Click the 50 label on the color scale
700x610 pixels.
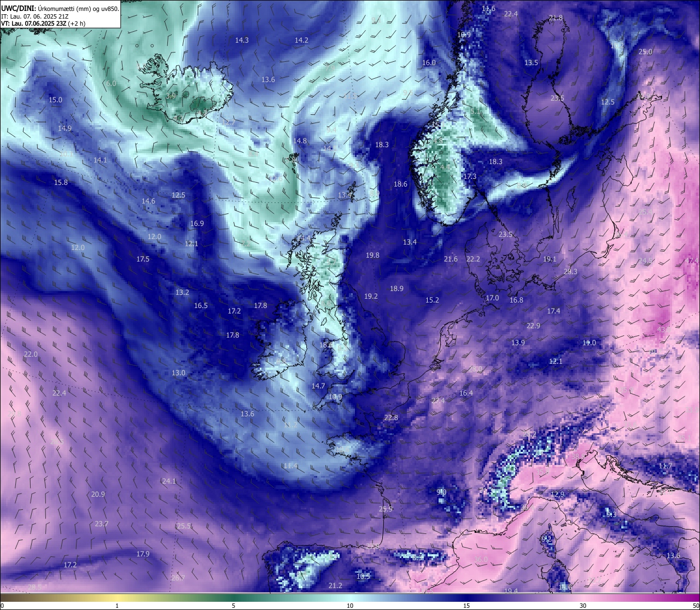point(696,606)
